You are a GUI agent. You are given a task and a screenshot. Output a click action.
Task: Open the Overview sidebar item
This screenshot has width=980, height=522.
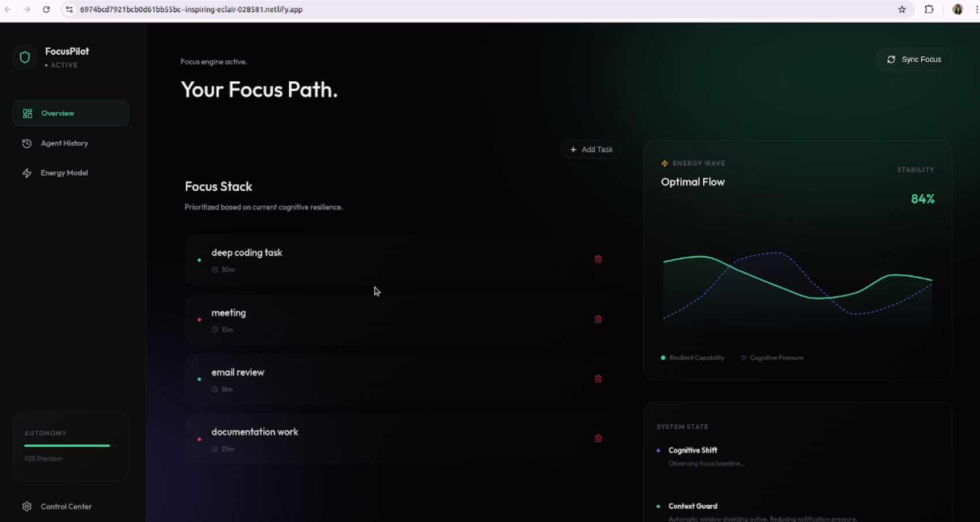pyautogui.click(x=70, y=113)
